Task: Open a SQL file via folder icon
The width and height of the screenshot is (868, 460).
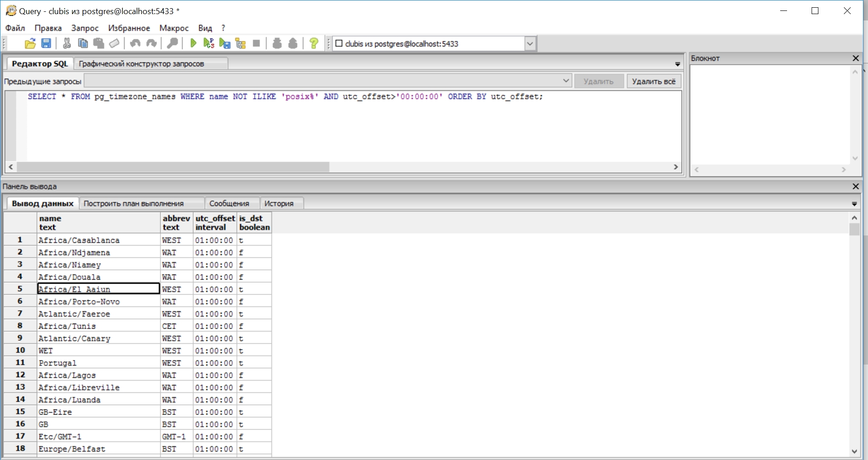Action: coord(30,44)
